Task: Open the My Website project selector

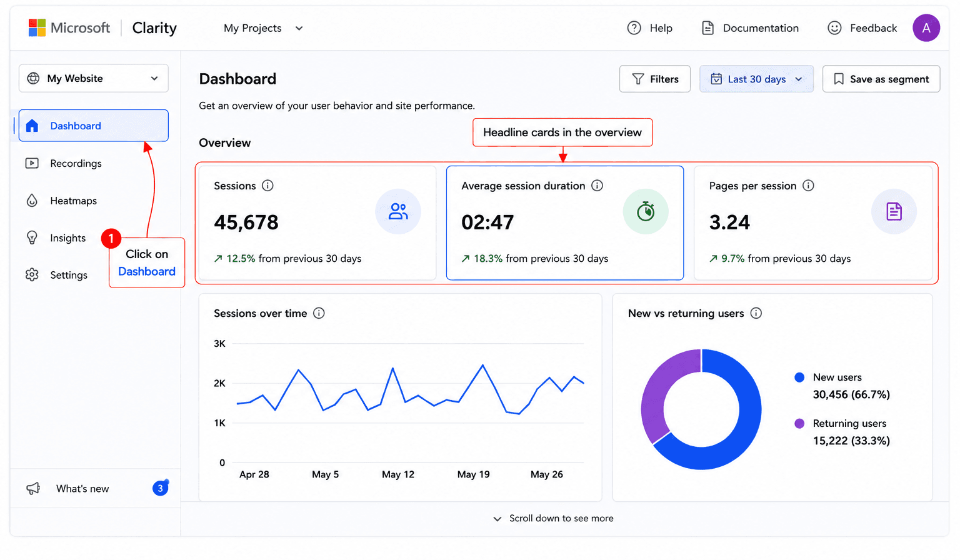Action: pyautogui.click(x=94, y=78)
